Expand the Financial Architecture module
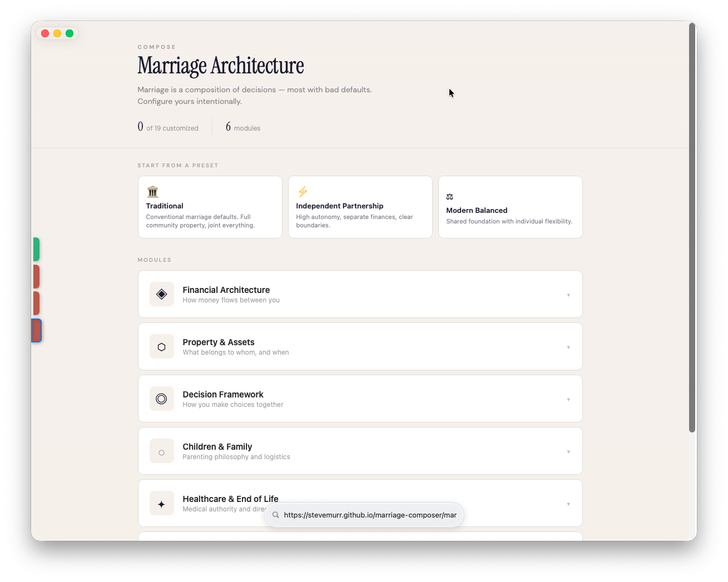The width and height of the screenshot is (728, 582). point(568,294)
